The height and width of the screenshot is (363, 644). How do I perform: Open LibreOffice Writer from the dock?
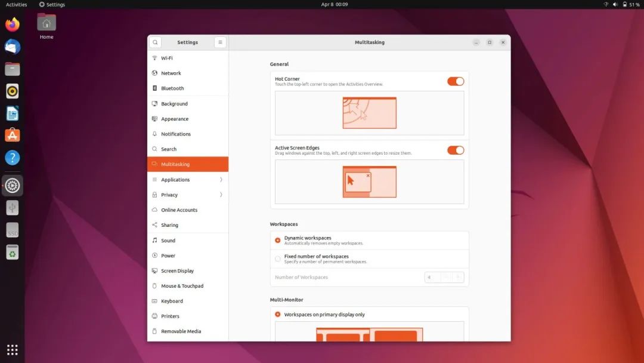click(x=13, y=113)
